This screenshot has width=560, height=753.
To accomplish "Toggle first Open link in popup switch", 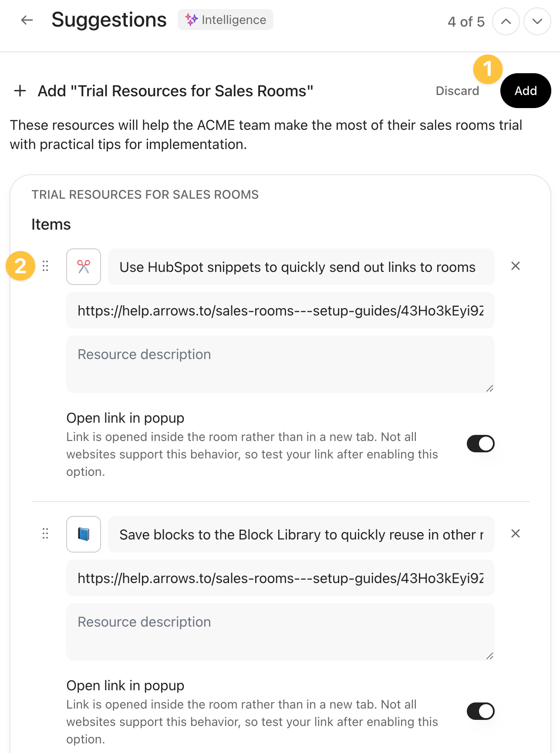I will tap(480, 444).
